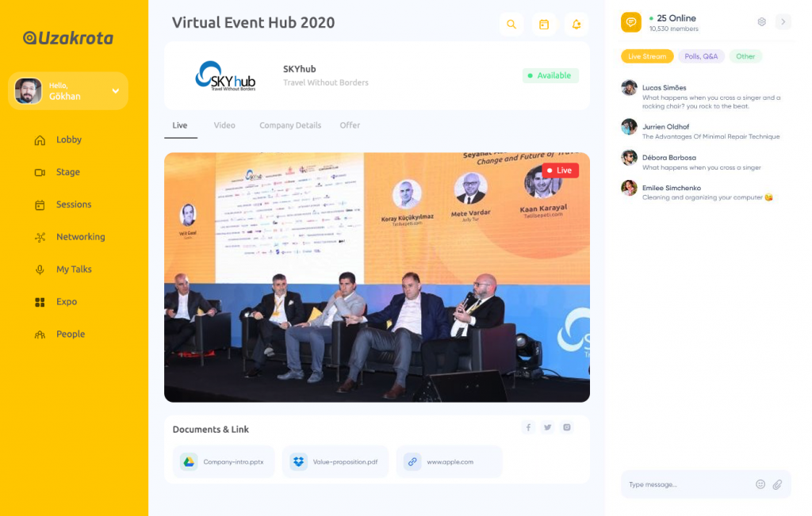Click the Instagram share icon
This screenshot has width=812, height=516.
[x=567, y=428]
